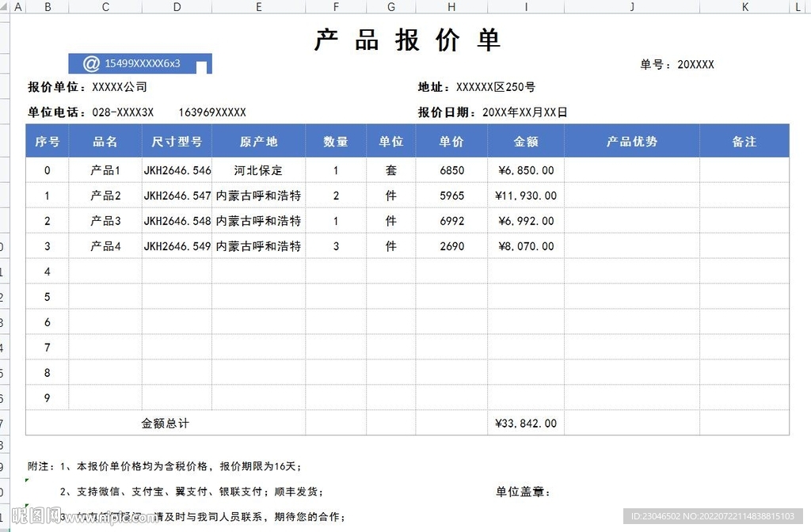This screenshot has height=532, width=811.
Task: Select amount ¥6,850.00 cell
Action: (x=526, y=170)
